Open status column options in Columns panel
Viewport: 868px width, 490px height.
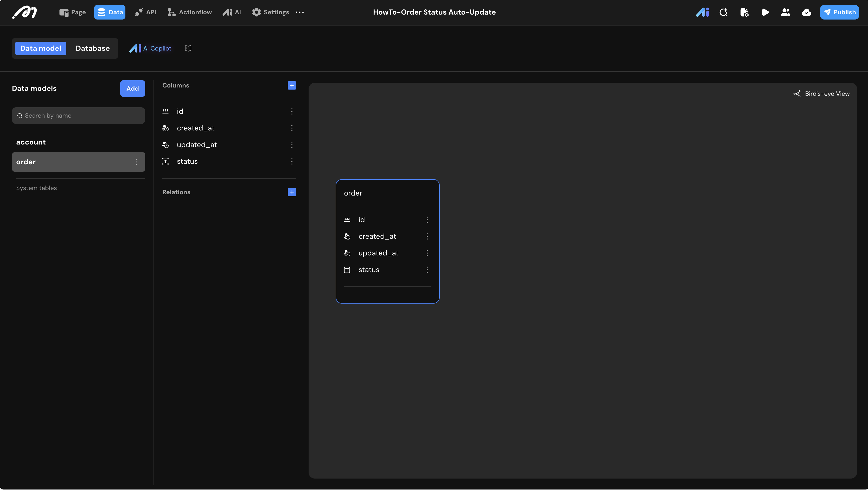(292, 161)
